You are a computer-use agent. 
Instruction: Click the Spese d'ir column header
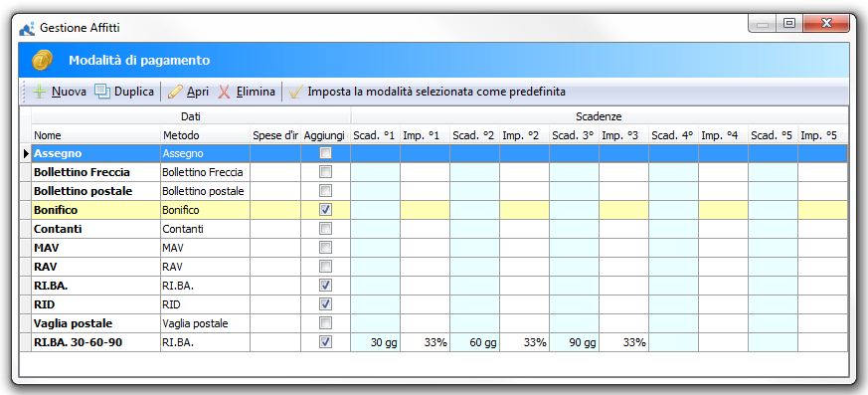click(x=275, y=135)
